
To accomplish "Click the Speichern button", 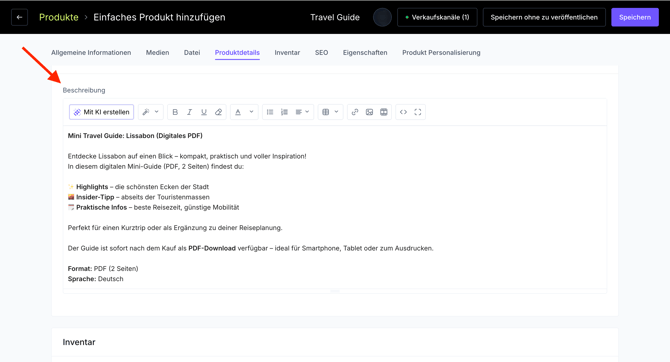I will pos(635,18).
